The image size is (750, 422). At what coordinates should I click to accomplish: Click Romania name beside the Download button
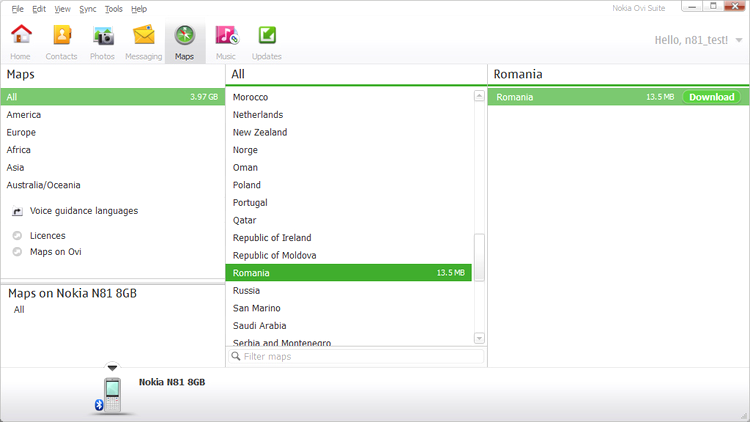(x=515, y=97)
